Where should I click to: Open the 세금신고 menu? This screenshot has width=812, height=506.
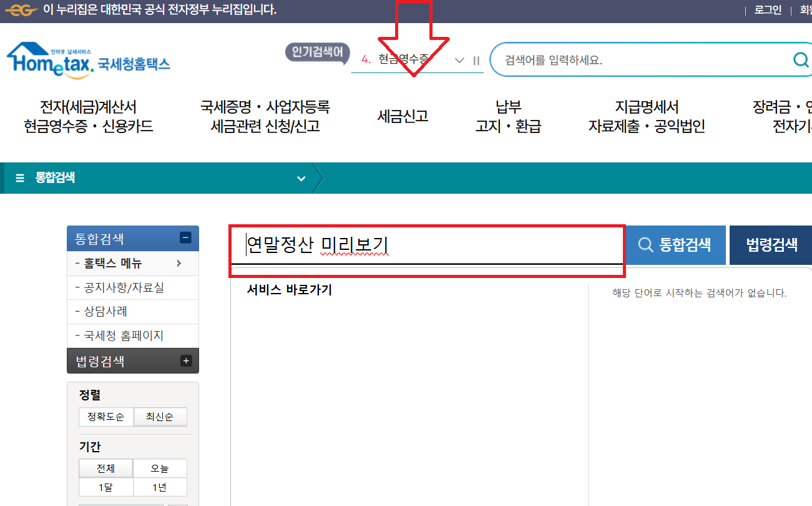click(403, 116)
